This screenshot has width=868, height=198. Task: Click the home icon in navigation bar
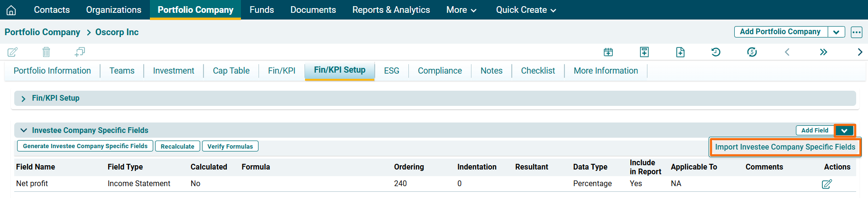(11, 10)
